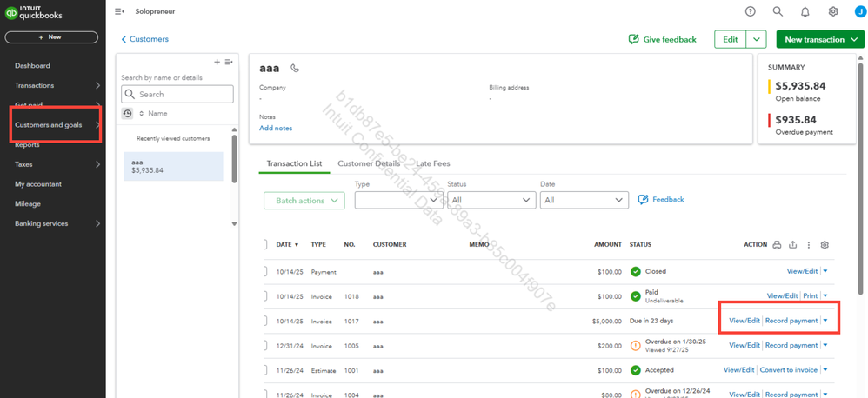The image size is (868, 398).
Task: Expand action arrow for invoice 1005
Action: point(825,346)
